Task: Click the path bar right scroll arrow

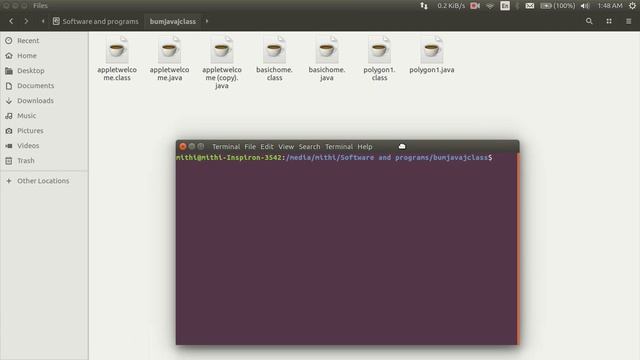Action: point(207,21)
